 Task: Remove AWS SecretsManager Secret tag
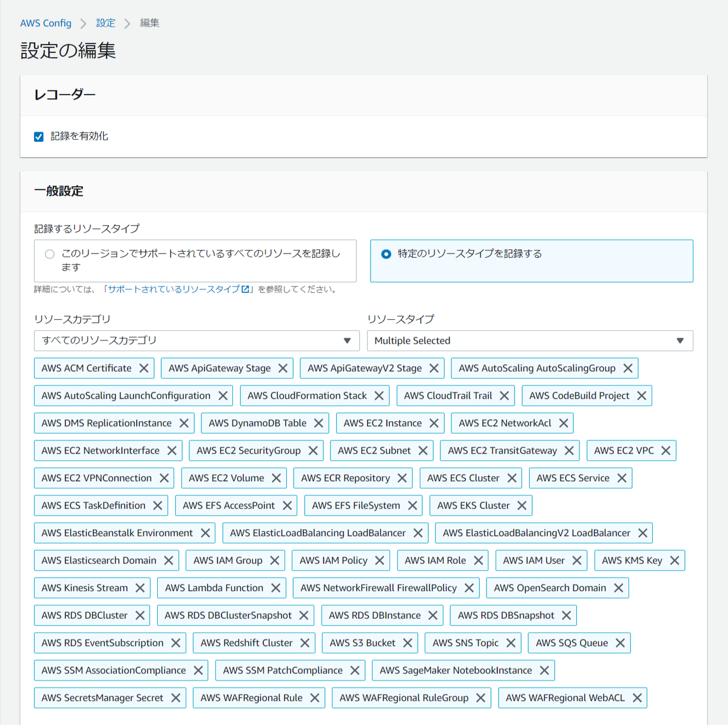[175, 698]
